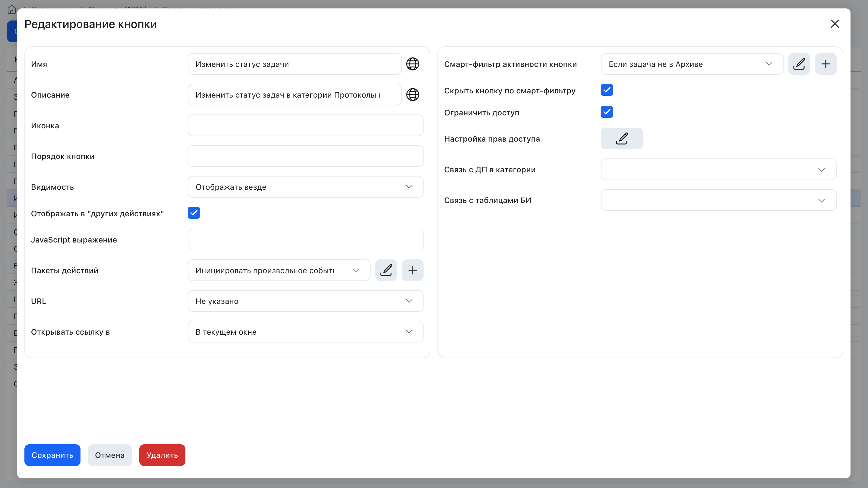868x488 pixels.
Task: Toggle 'Ограничить доступ' checkbox
Action: pos(607,112)
